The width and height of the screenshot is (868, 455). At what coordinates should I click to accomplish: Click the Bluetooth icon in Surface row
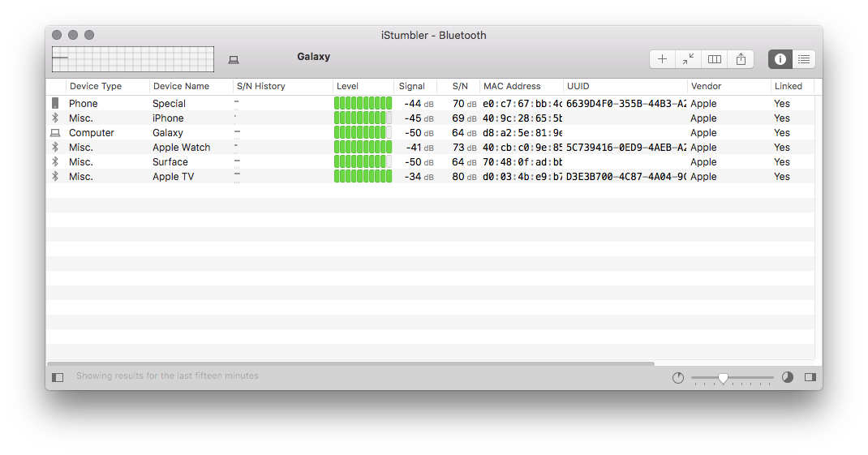click(x=55, y=161)
